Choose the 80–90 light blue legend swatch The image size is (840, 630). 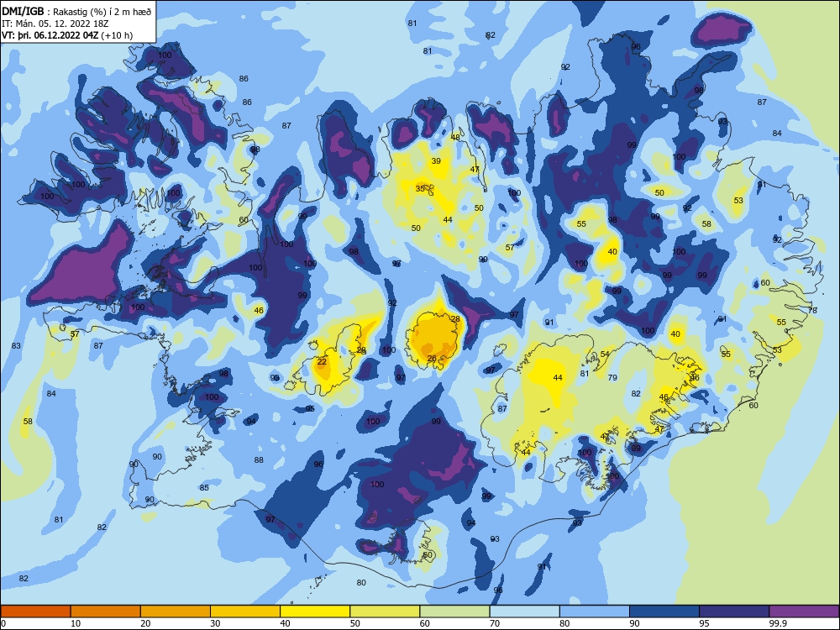595,612
